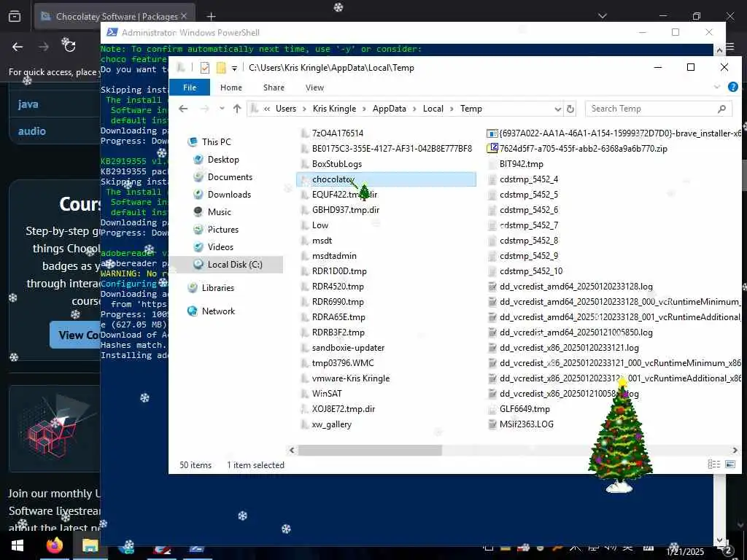
Task: Select the chocolatey folder
Action: pos(386,179)
